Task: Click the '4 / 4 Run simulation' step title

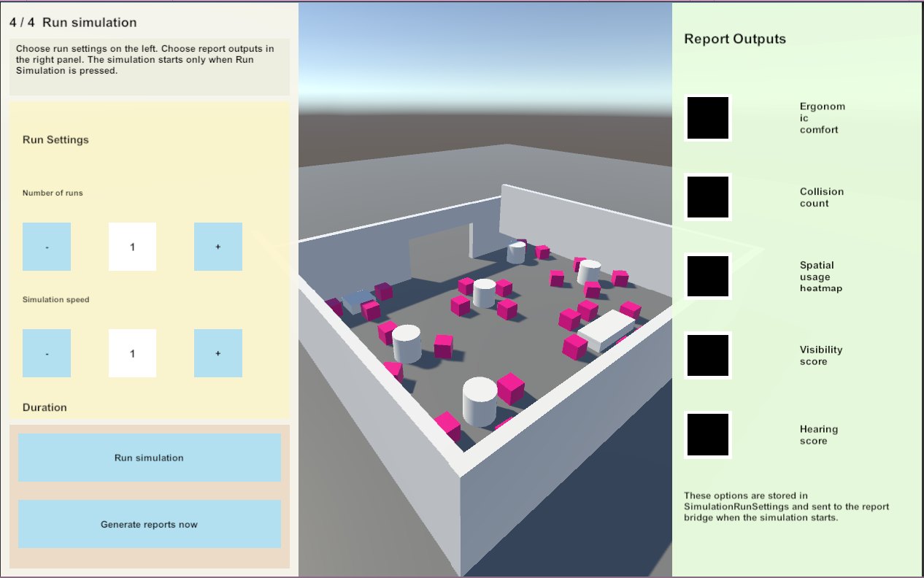Action: (x=73, y=23)
